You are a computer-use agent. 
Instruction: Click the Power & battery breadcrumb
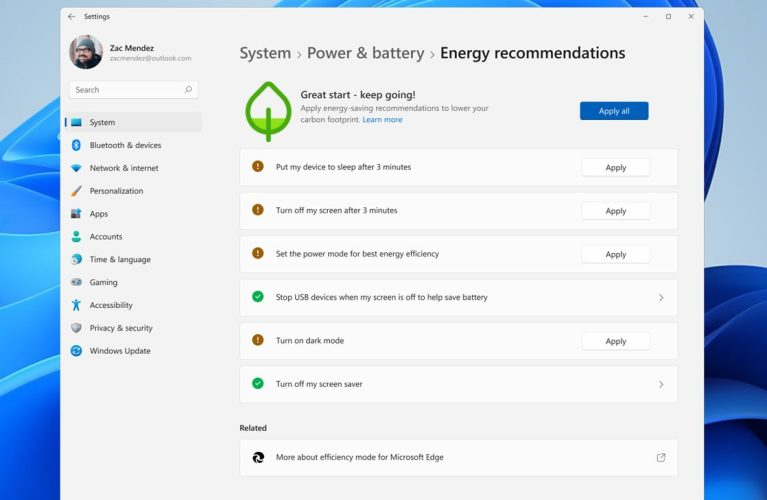(365, 54)
